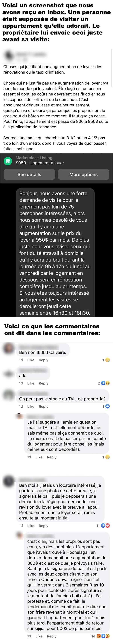Screen dimensions: 113x644
Task: Click the Marketplace Listing '$950 - Logement à louer' title
Action: click(40, 163)
